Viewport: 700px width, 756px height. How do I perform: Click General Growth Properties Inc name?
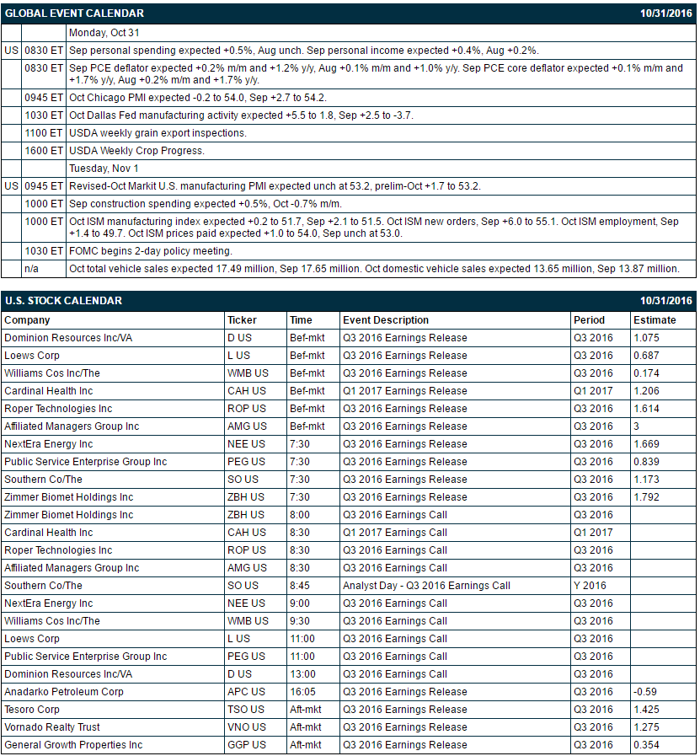pos(74,745)
